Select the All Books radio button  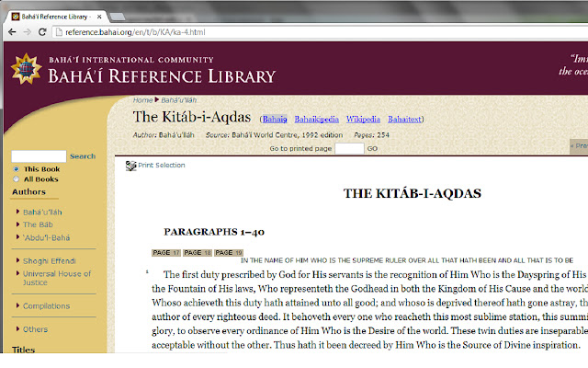17,179
